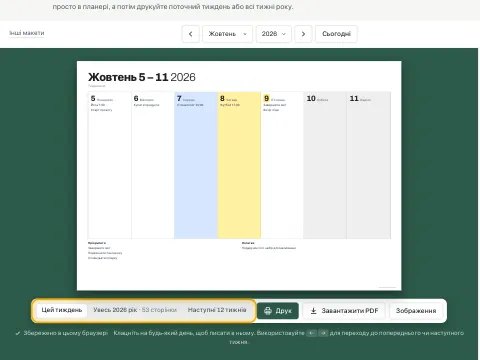Open the 2026 year dropdown
Image resolution: width=480 pixels, height=360 pixels.
tap(274, 34)
